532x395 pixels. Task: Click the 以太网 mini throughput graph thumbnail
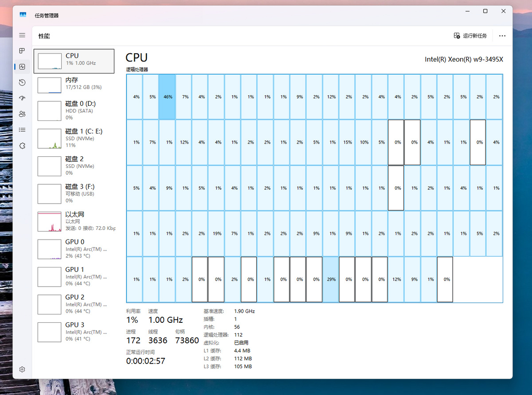tap(49, 221)
